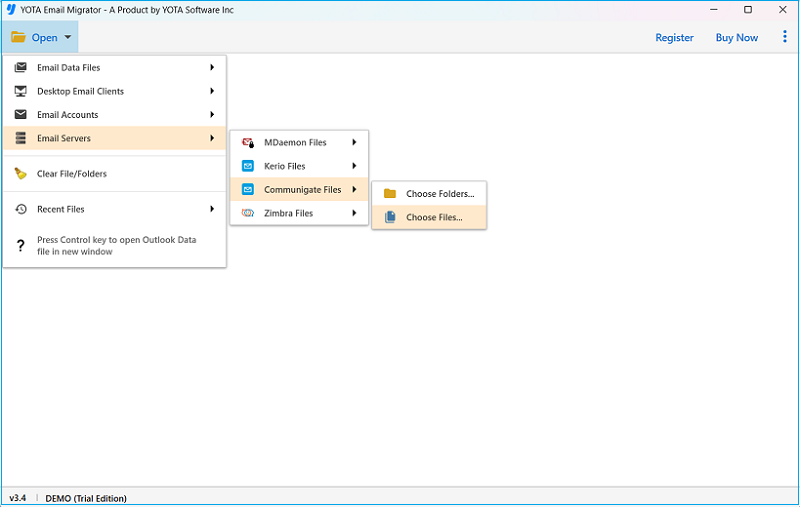800x507 pixels.
Task: Click the Email Data Files envelope icon
Action: click(x=20, y=68)
